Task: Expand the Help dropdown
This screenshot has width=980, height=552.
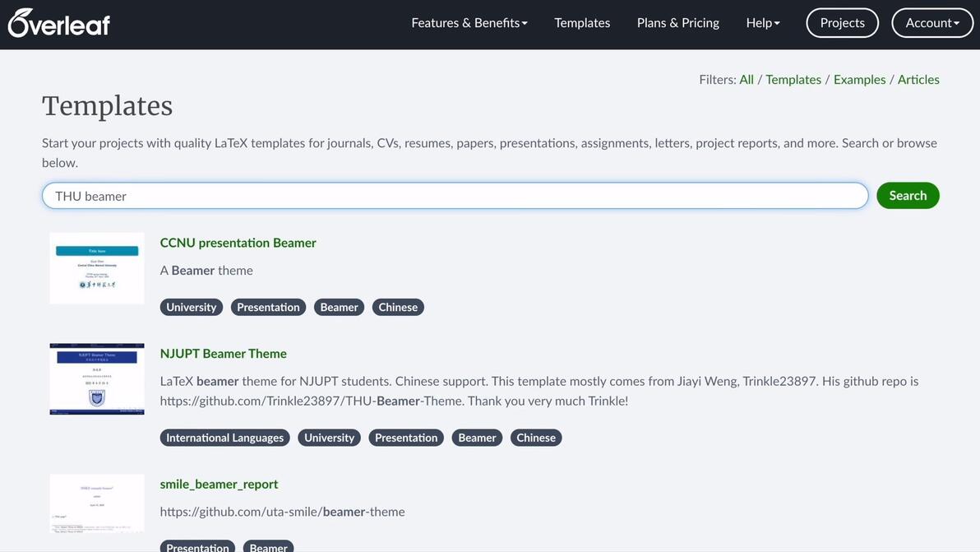Action: pyautogui.click(x=763, y=23)
